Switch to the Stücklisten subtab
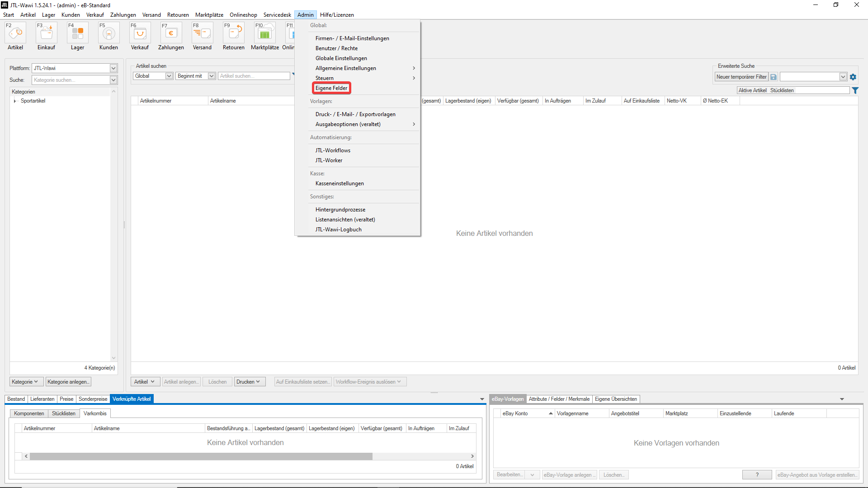Screen dimensions: 868x488 click(x=64, y=413)
